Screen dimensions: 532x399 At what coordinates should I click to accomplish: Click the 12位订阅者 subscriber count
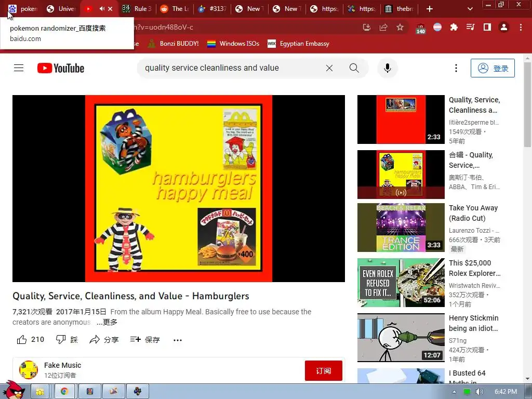(60, 375)
